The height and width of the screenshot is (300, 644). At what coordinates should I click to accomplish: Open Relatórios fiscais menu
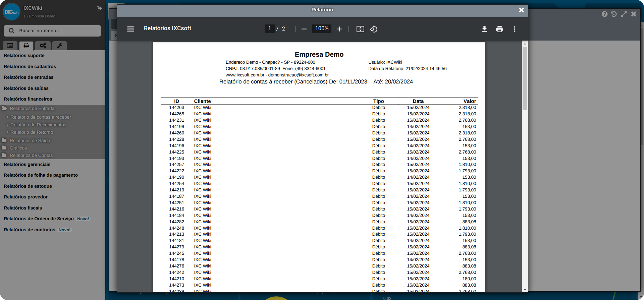23,208
